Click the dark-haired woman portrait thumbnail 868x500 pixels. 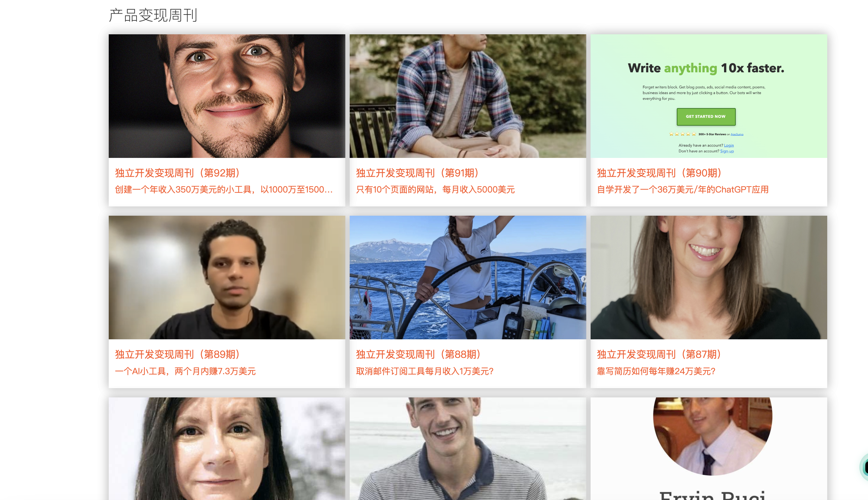click(227, 448)
